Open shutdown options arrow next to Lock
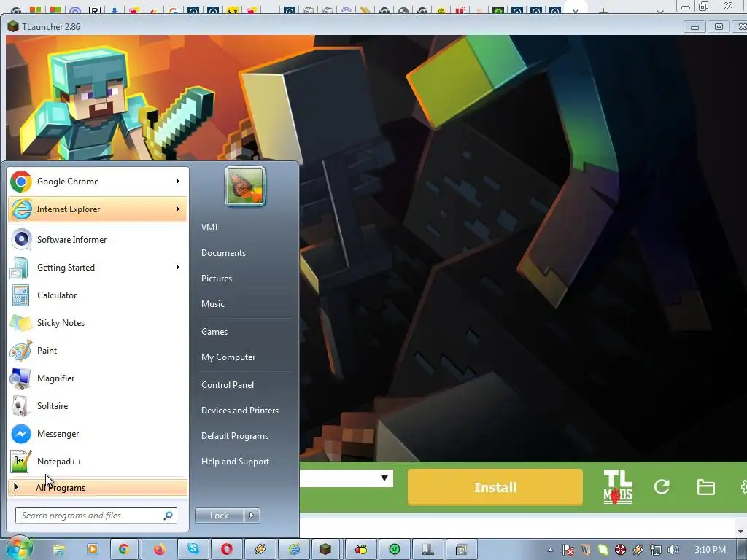 [x=252, y=516]
